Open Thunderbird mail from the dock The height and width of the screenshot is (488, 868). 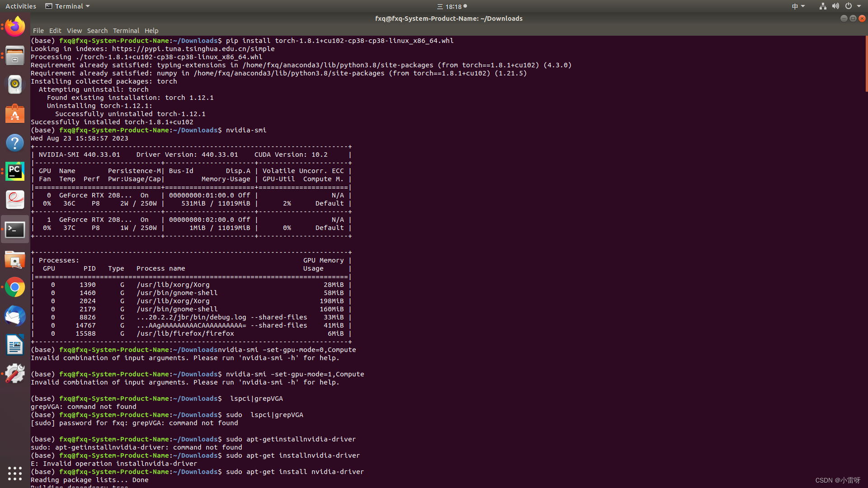tap(15, 316)
